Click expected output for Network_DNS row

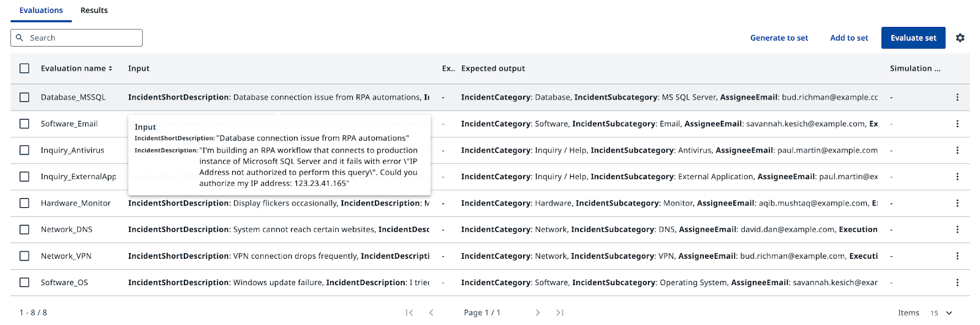point(669,229)
